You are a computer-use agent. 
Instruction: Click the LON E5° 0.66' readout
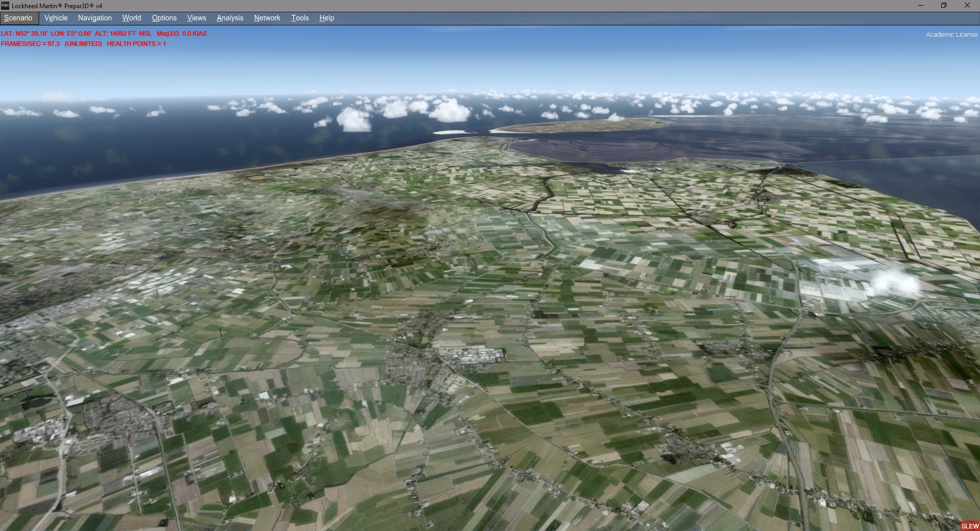tap(71, 34)
